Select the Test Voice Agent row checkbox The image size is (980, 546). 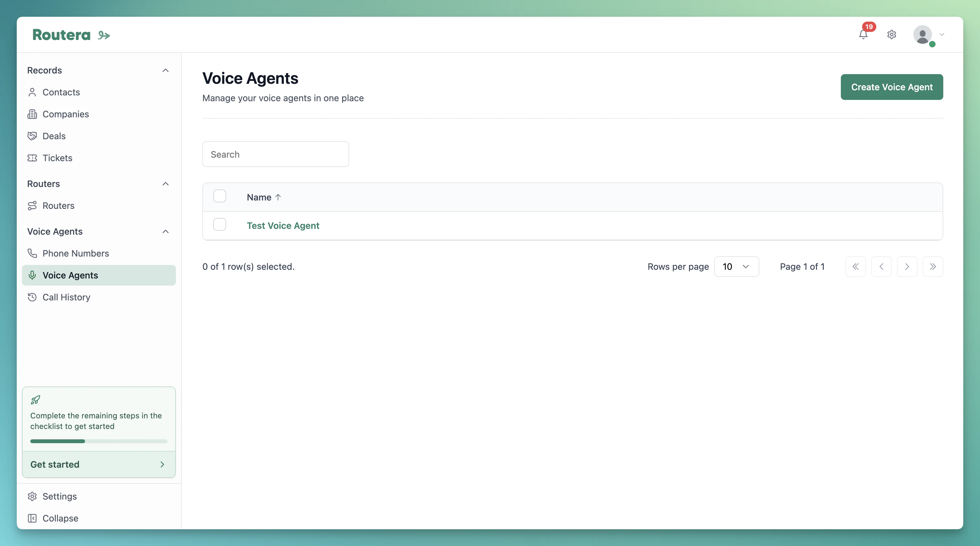219,225
